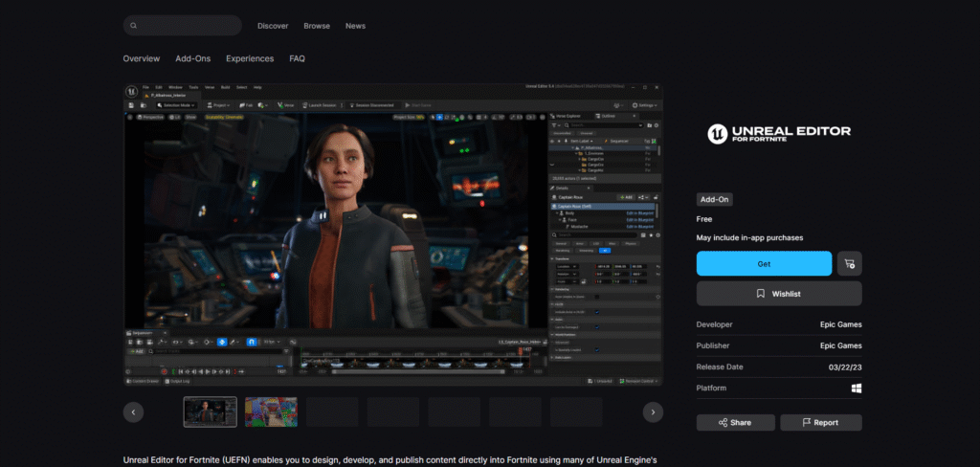The image size is (980, 467).
Task: Open the News section
Action: pos(356,26)
